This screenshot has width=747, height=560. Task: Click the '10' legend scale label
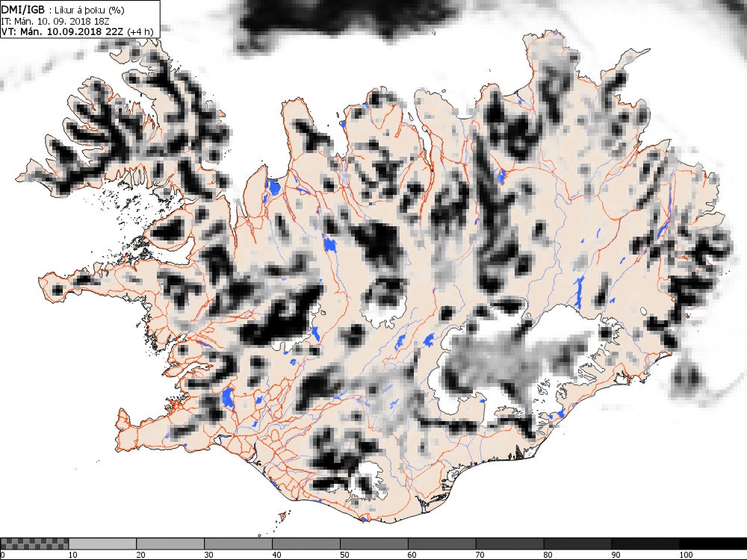click(x=73, y=555)
